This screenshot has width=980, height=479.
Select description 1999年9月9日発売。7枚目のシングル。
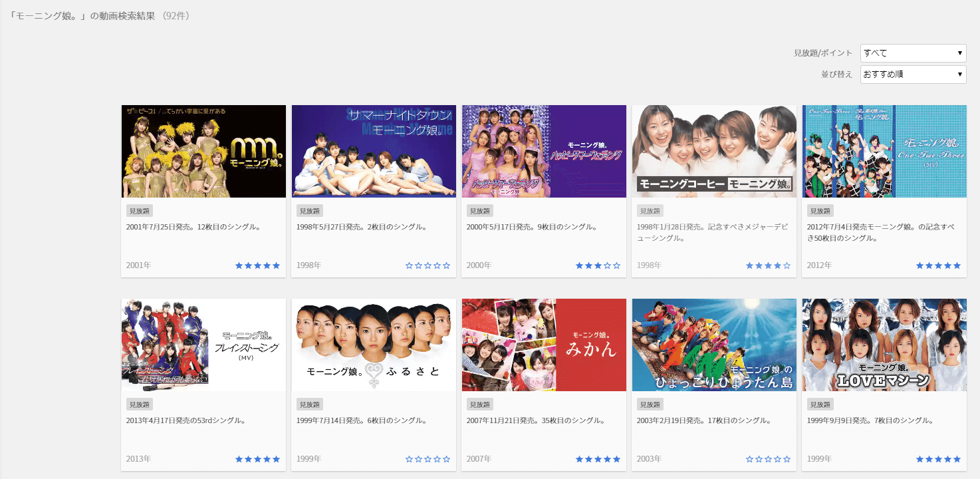coord(871,421)
